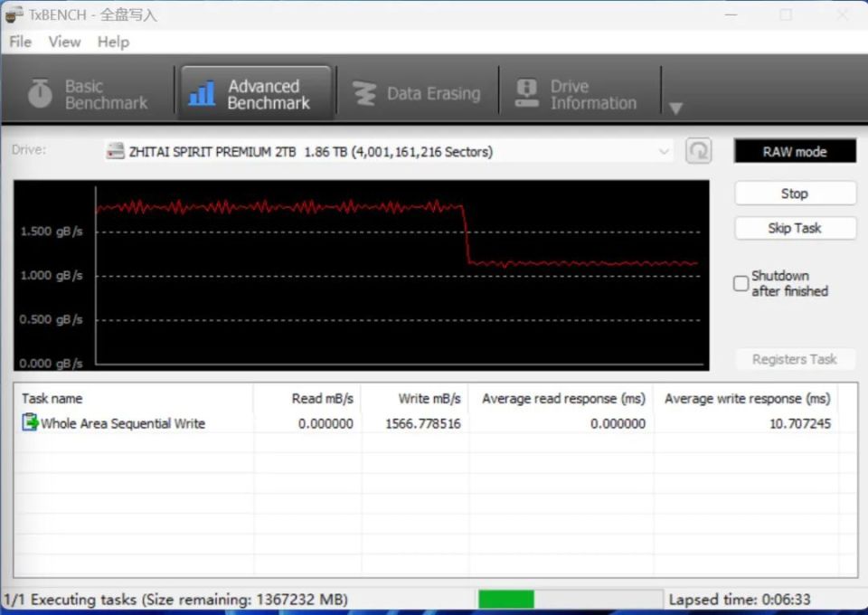
Task: Click the Read mB/s value 0.000000
Action: point(325,423)
